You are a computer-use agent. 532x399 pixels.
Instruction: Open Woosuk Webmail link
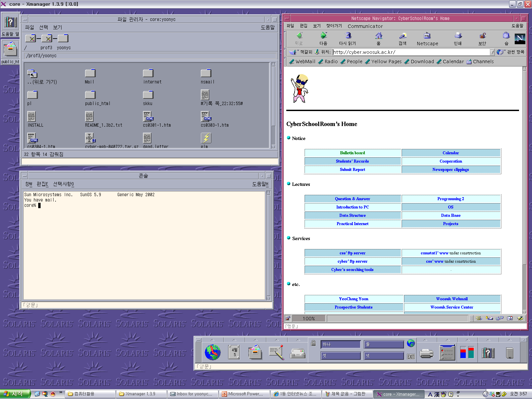click(452, 299)
